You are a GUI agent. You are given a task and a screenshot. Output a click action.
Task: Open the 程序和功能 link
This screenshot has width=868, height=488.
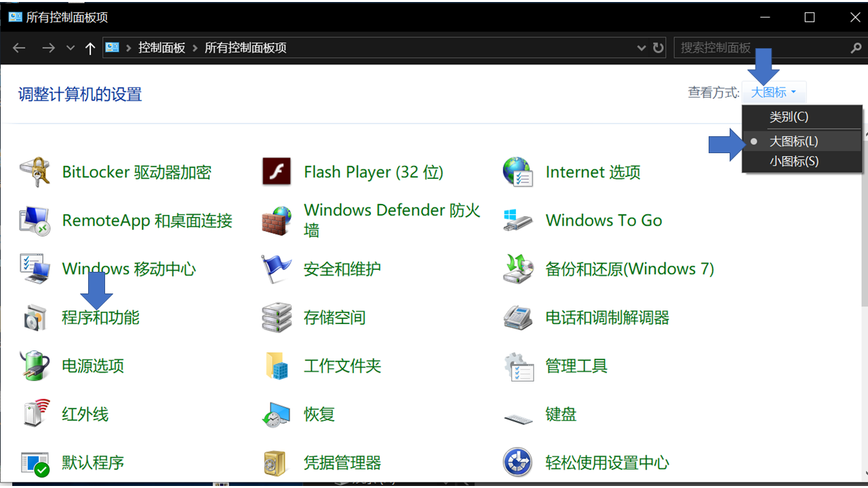(100, 317)
